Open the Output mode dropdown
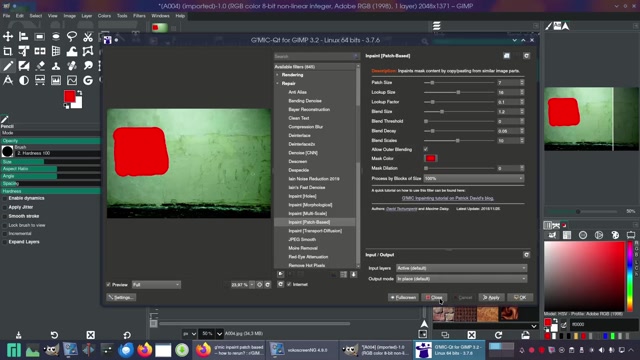The image size is (640, 360). coord(462,279)
